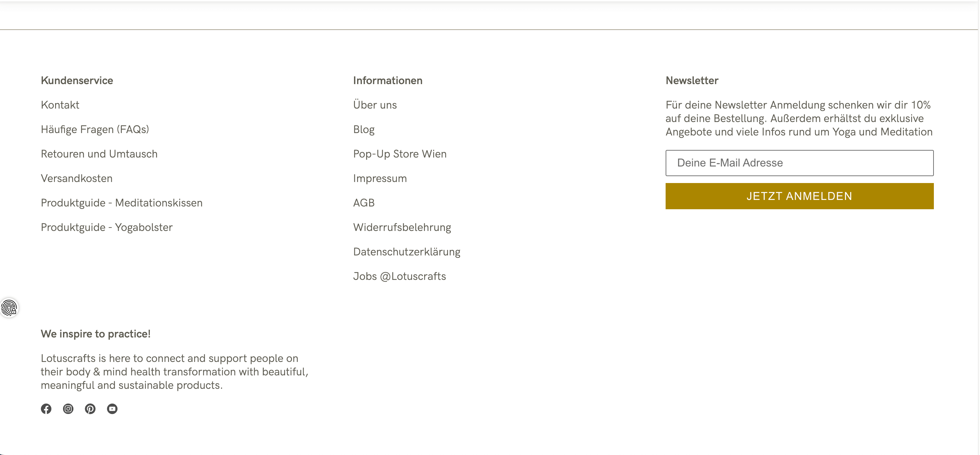Click the Lotuscrafts mission statement paragraph
The height and width of the screenshot is (455, 980).
(x=174, y=372)
